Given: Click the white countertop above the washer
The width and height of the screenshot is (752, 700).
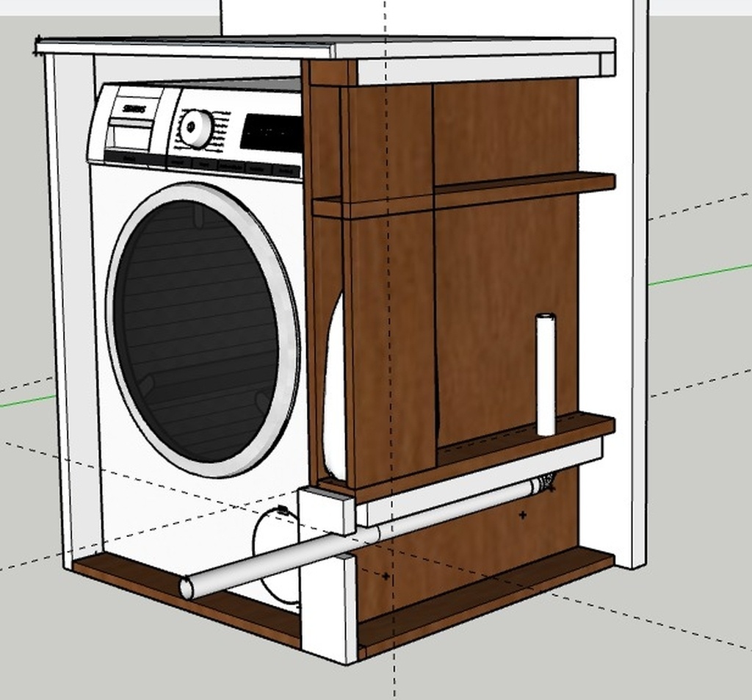Looking at the screenshot, I should pyautogui.click(x=326, y=47).
